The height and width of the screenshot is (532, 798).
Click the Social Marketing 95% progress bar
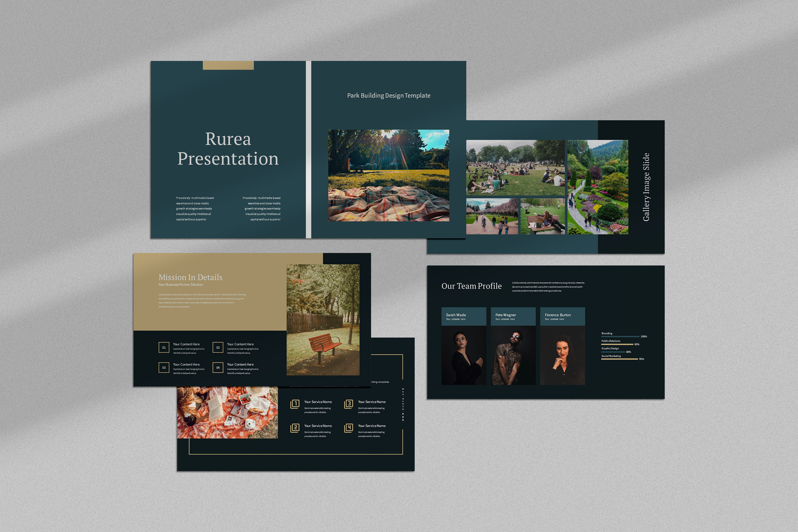[x=619, y=359]
